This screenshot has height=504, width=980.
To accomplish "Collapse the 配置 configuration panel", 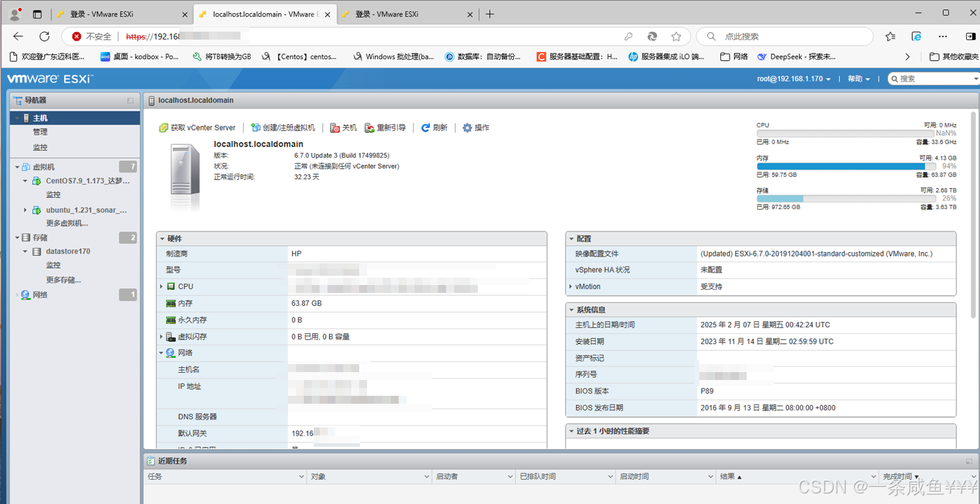I will click(x=571, y=238).
